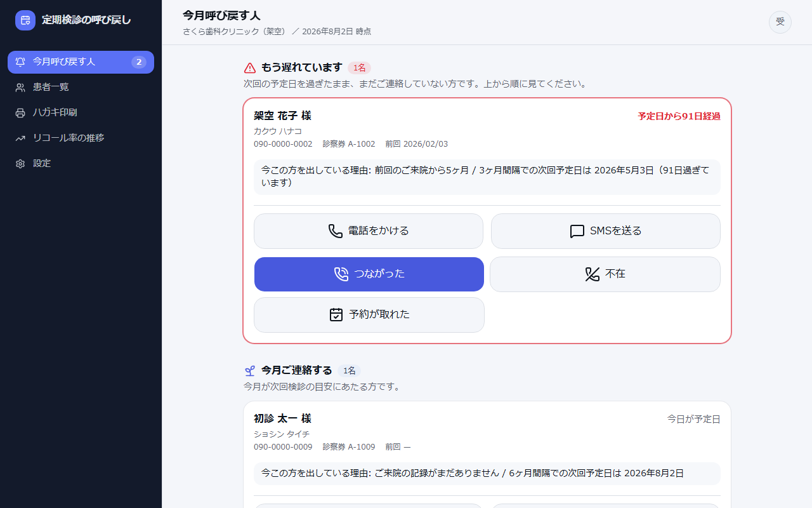Viewport: 812px width, 508px height.
Task: Click the 今月呼び戻す人 page heading at top
Action: point(221,16)
